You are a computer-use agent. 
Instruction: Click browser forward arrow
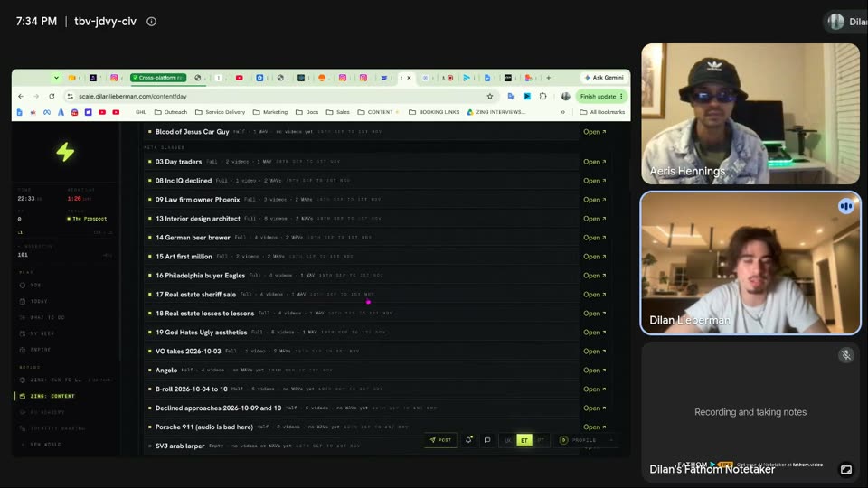tap(36, 97)
